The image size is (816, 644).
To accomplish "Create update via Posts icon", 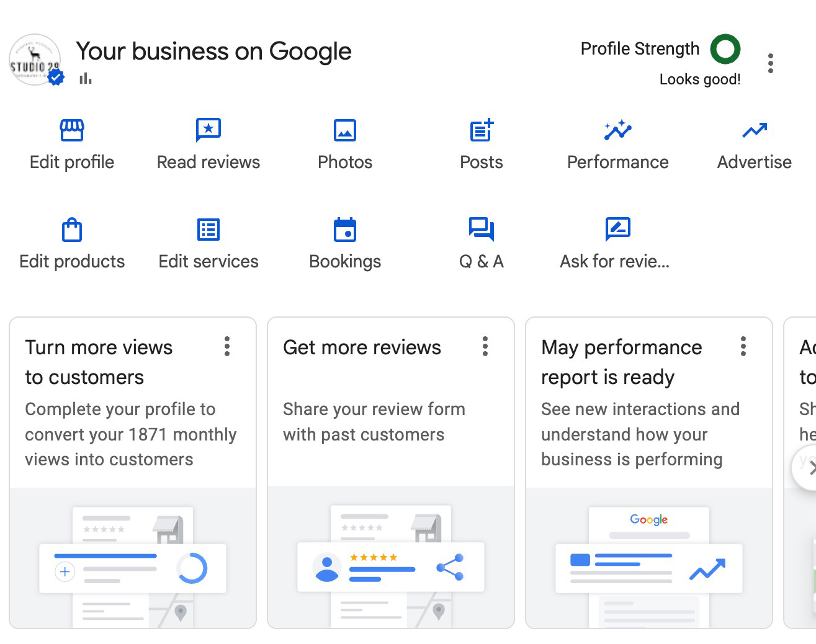I will [482, 130].
